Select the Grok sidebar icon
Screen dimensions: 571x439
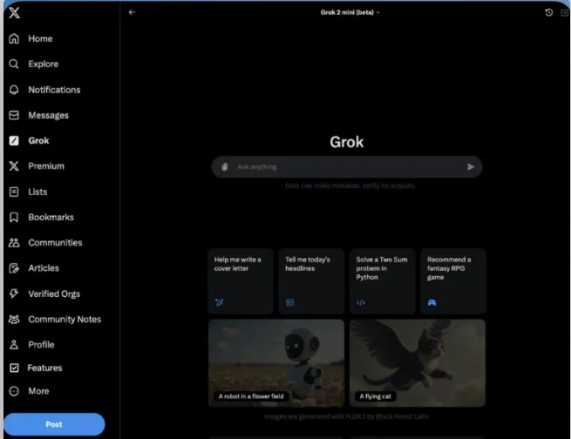click(x=14, y=141)
